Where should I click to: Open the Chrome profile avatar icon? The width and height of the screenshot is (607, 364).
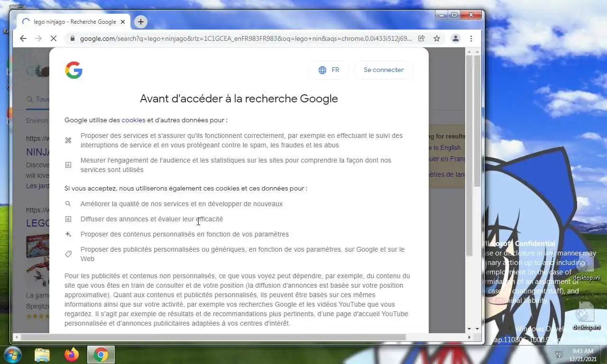pos(456,38)
